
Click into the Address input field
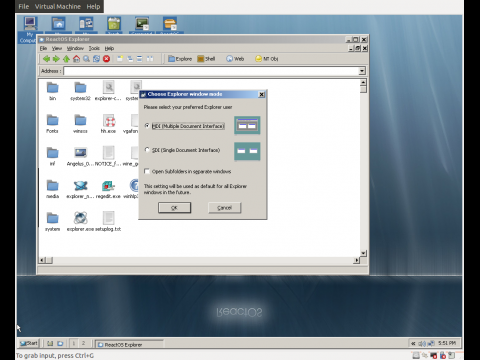click(x=211, y=71)
